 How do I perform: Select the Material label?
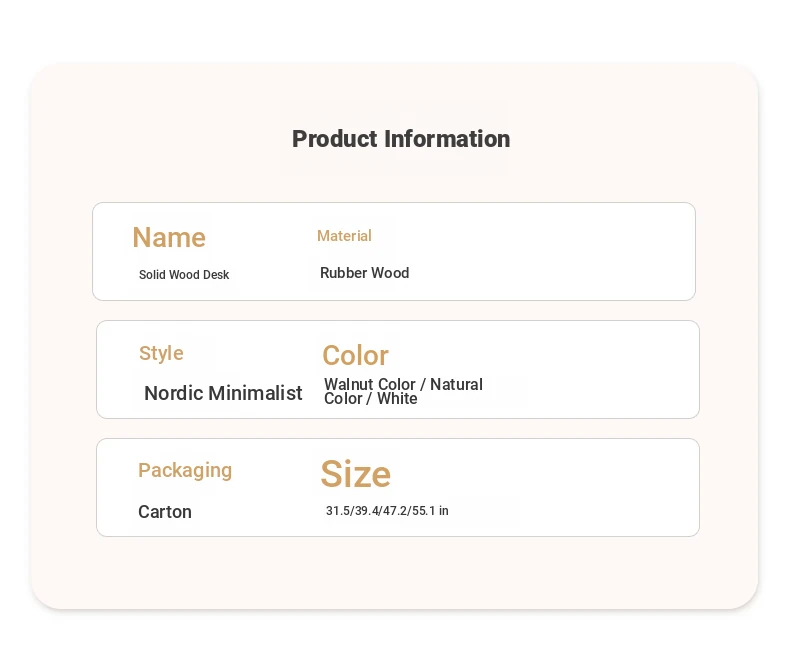point(344,236)
